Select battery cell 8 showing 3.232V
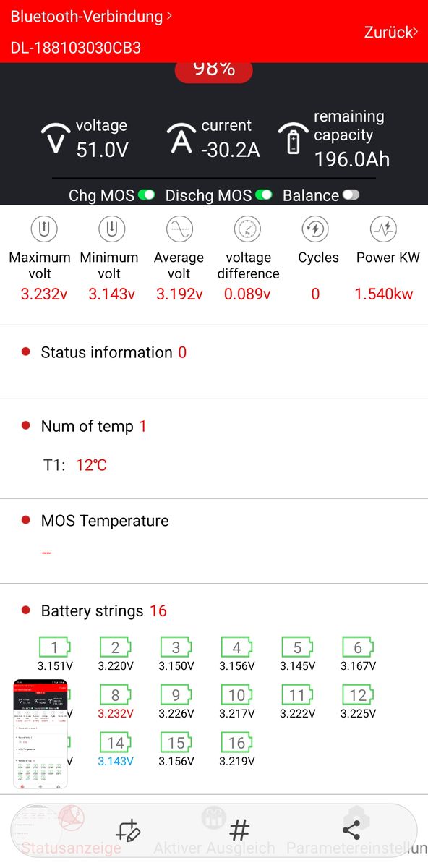428x868 pixels. pos(115,702)
